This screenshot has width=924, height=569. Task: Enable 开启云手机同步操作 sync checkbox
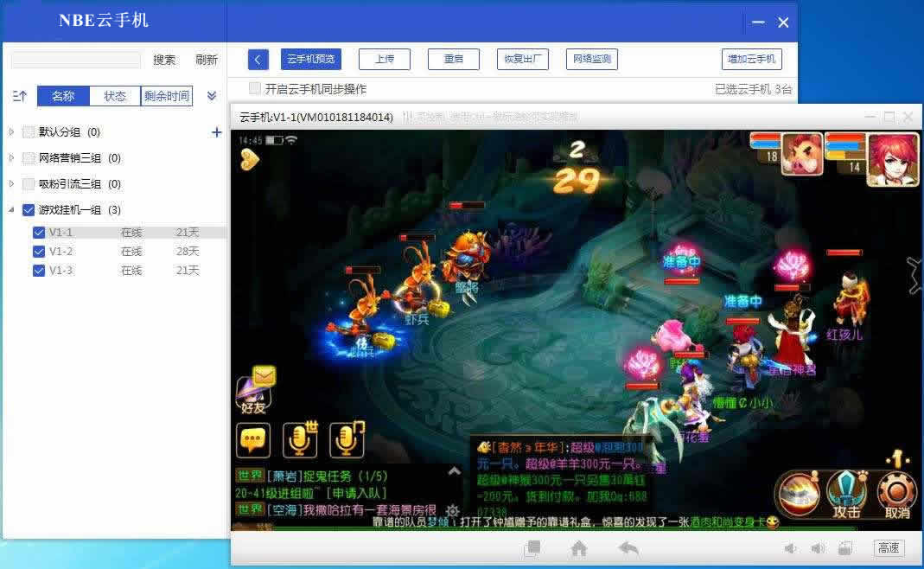coord(255,88)
